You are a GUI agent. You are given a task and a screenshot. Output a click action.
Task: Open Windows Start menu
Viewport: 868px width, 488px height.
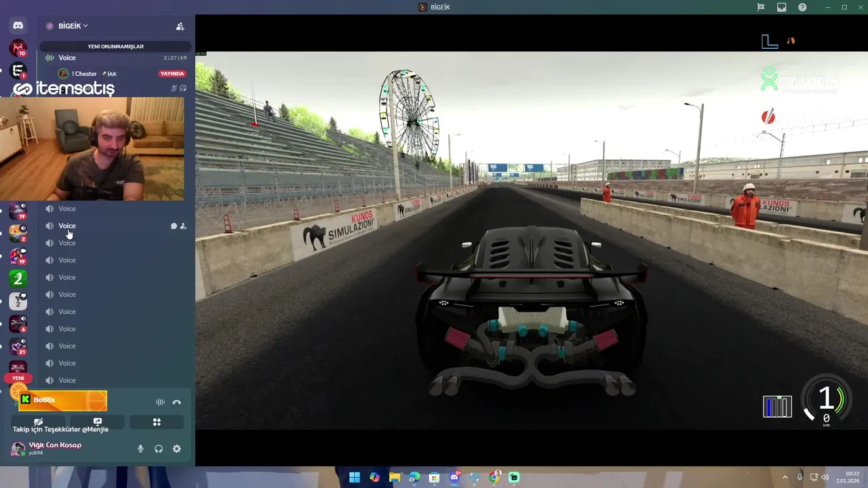pyautogui.click(x=355, y=477)
